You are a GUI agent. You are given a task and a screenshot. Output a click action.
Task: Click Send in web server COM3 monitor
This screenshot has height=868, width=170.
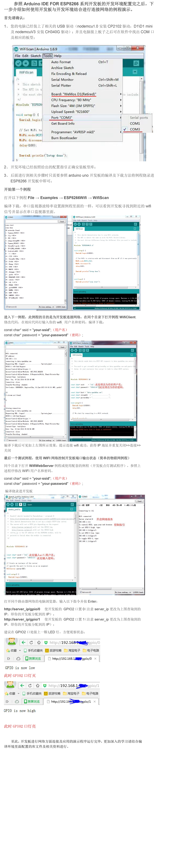(139, 501)
